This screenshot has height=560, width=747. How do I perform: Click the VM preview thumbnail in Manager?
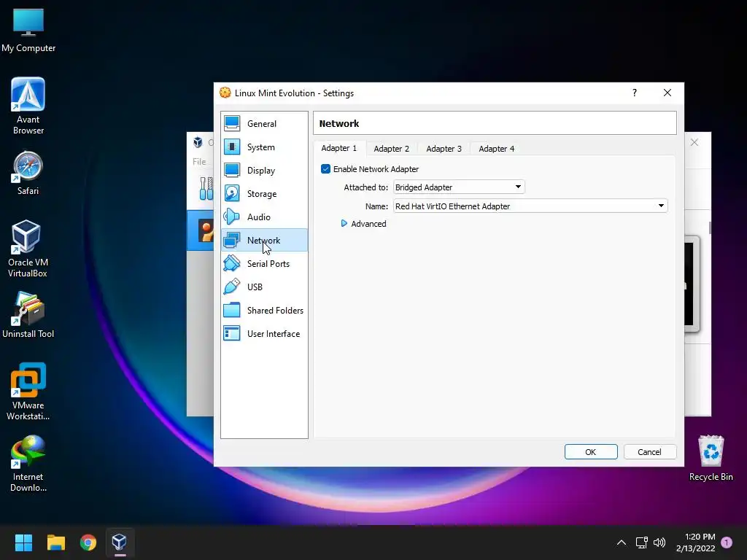[692, 284]
